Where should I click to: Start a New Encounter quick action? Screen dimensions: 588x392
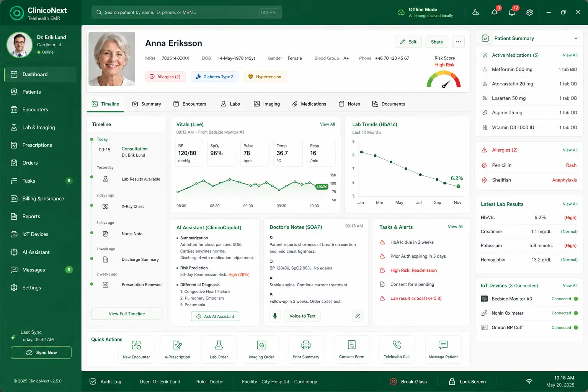[136, 349]
